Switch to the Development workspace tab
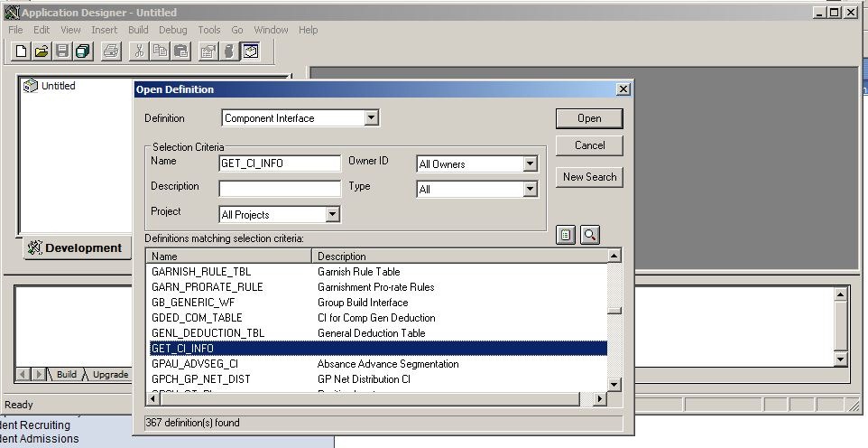 click(77, 247)
